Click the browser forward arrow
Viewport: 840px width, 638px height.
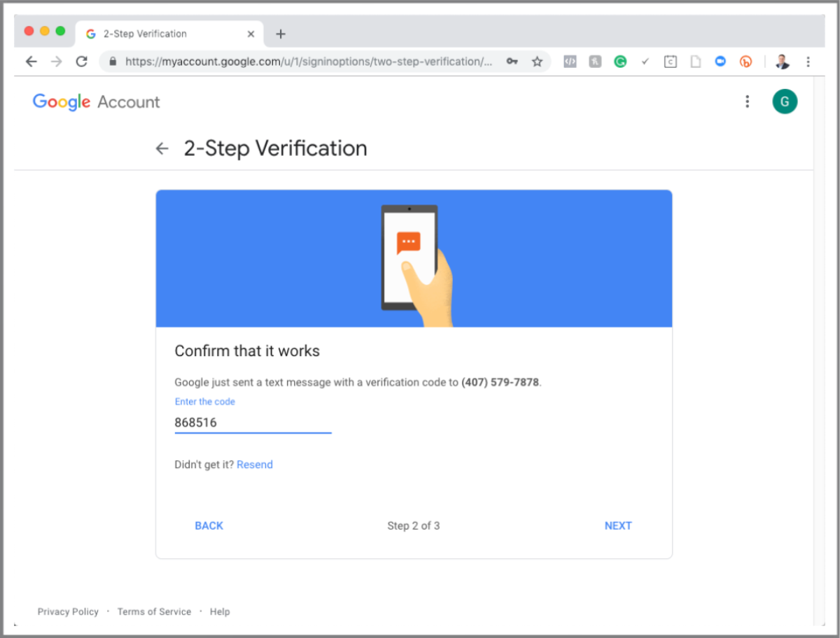pos(56,62)
